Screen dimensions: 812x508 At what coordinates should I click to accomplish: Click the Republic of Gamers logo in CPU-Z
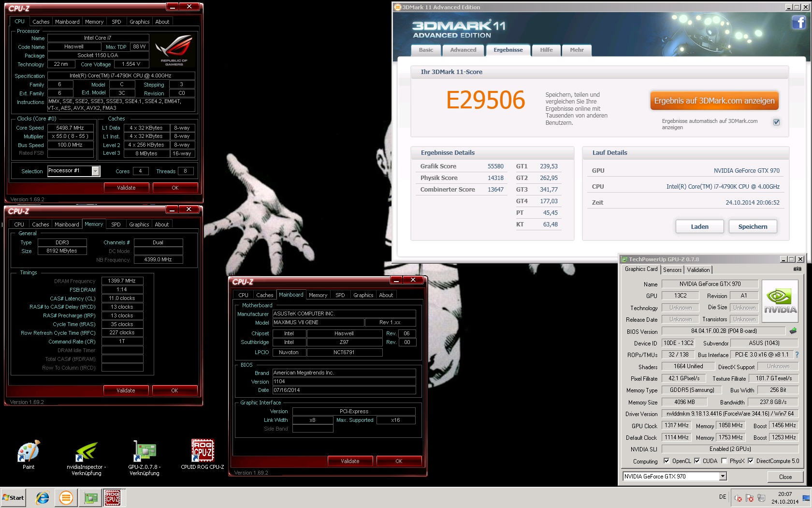pos(174,50)
